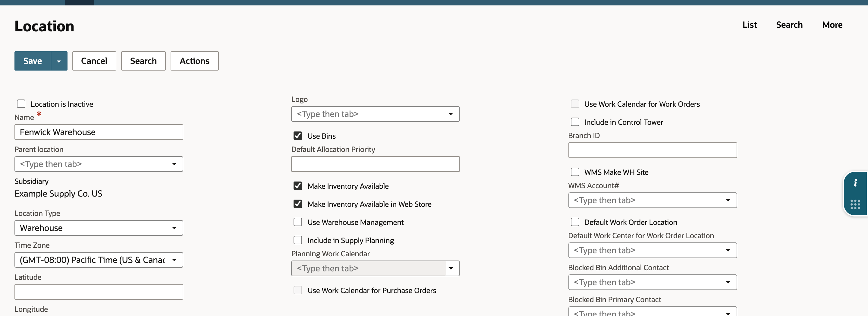868x316 pixels.
Task: Click the Search button beside Cancel
Action: point(143,61)
